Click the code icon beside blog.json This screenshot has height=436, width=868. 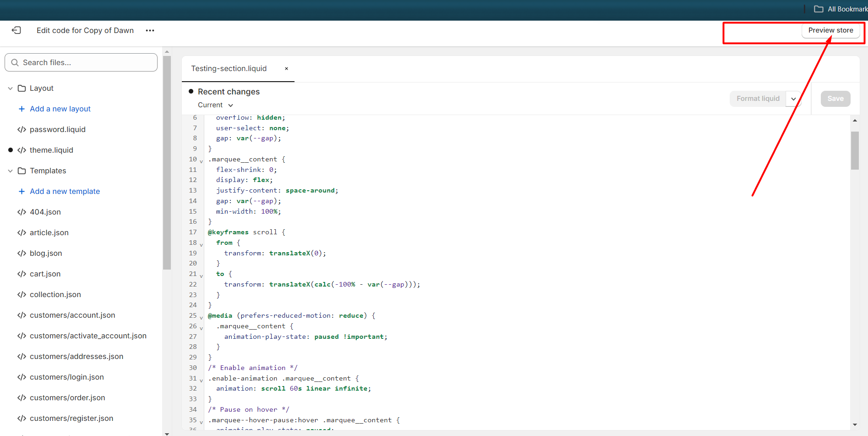pos(22,253)
